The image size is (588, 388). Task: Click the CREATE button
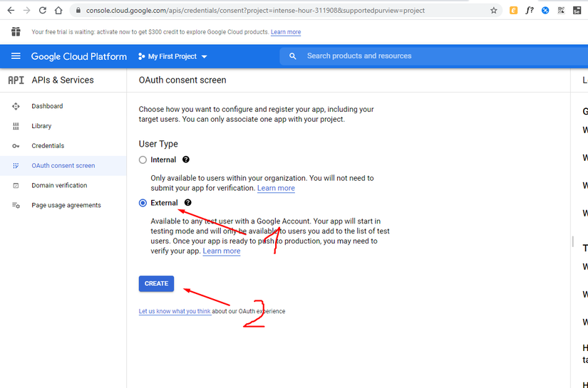point(156,283)
